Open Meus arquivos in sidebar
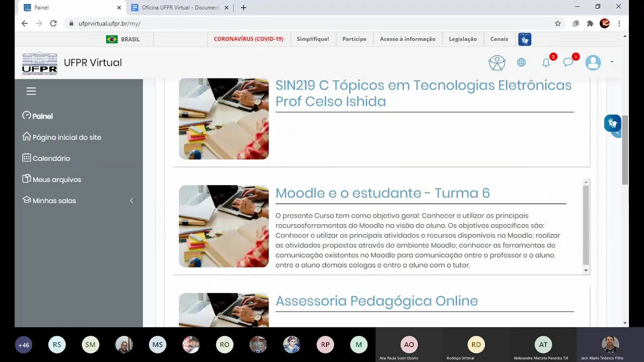The width and height of the screenshot is (644, 362). [x=52, y=179]
